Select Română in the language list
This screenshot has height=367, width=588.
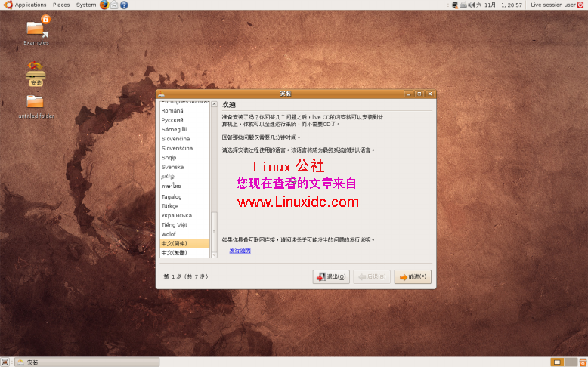184,110
